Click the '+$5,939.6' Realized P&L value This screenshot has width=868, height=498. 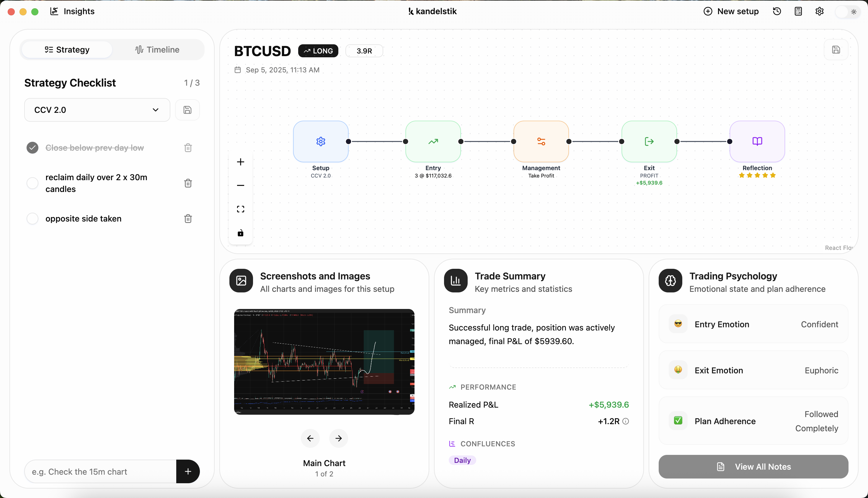click(x=608, y=405)
